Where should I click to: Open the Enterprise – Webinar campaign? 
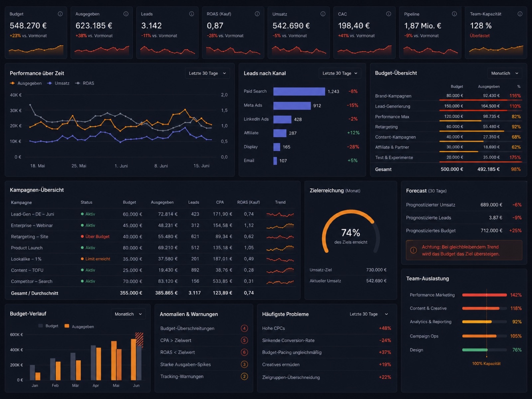153,225
